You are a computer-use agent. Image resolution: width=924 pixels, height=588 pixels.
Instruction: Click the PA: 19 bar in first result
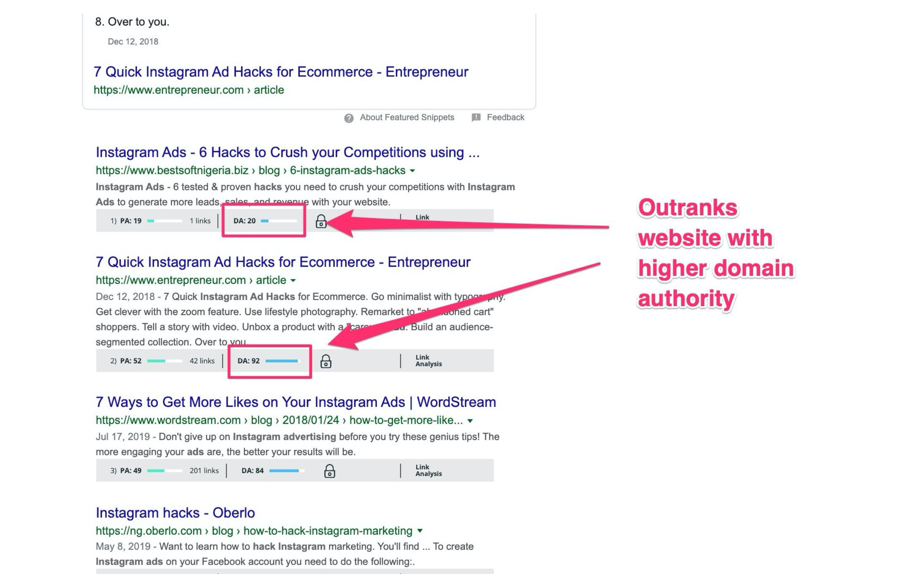coord(165,221)
